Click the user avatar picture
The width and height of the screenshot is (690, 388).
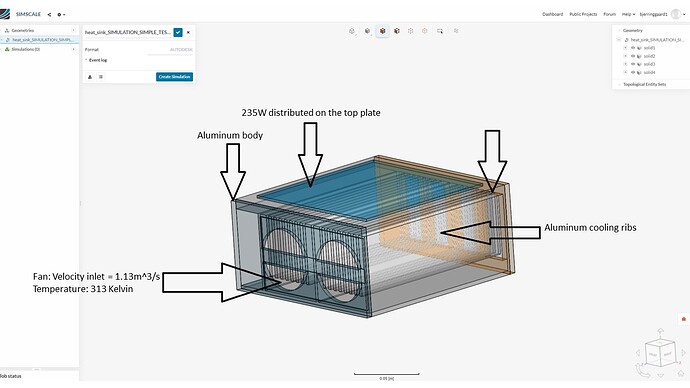pos(676,14)
